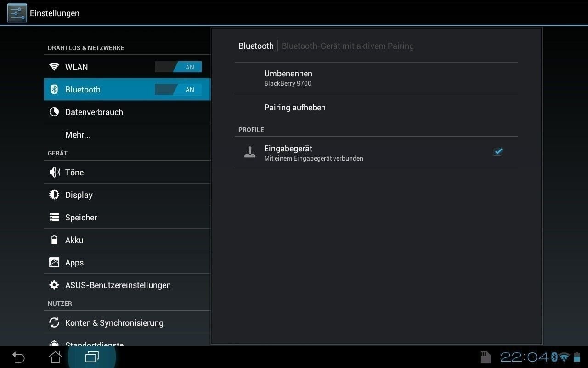Tap the Datenverbrauch data usage icon

click(x=54, y=112)
